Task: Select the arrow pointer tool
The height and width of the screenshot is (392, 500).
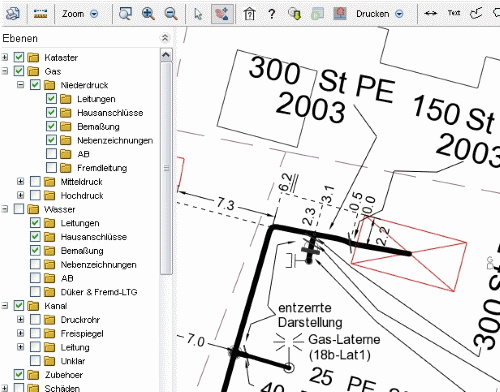Action: point(198,14)
